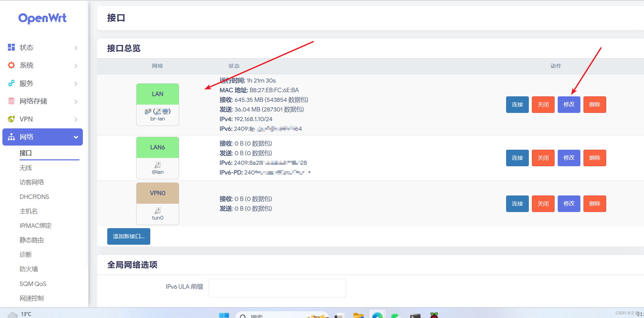This screenshot has width=644, height=318.
Task: Click 关闭 for the LAN6 interface
Action: pyautogui.click(x=543, y=158)
